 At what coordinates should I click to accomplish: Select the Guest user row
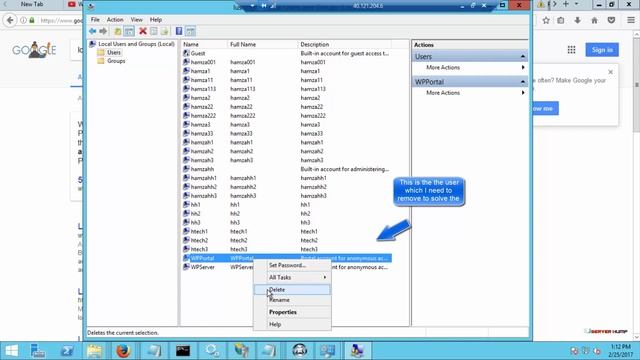point(286,53)
